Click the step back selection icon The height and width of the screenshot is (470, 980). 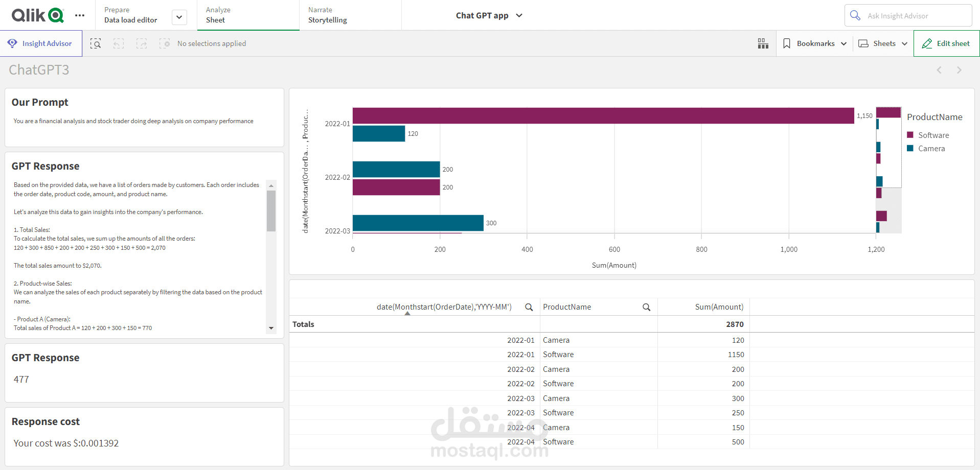119,43
